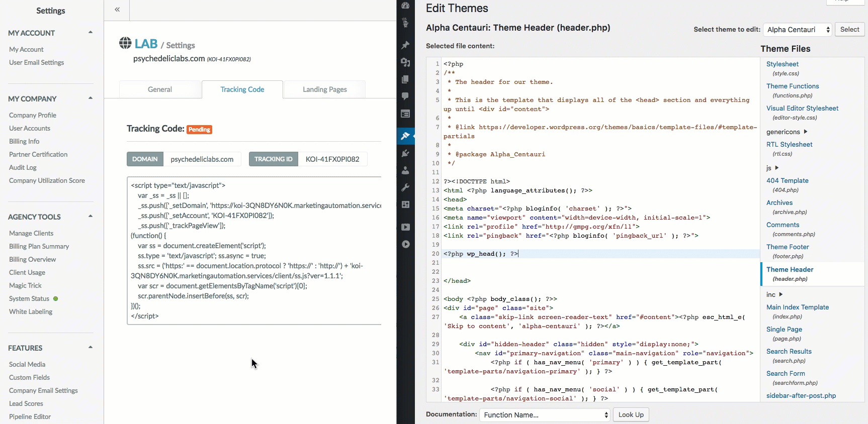Open RTL Stylesheet file
Screen dimensions: 868x424
click(789, 144)
